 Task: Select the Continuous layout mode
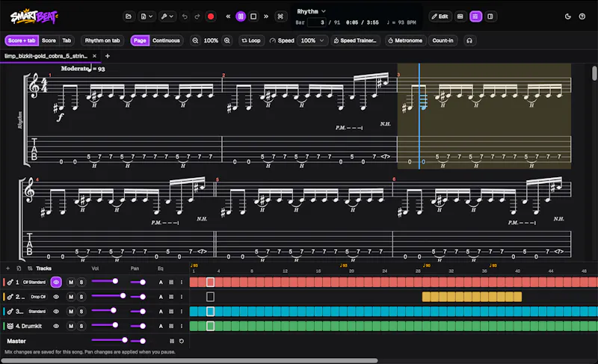tap(166, 40)
